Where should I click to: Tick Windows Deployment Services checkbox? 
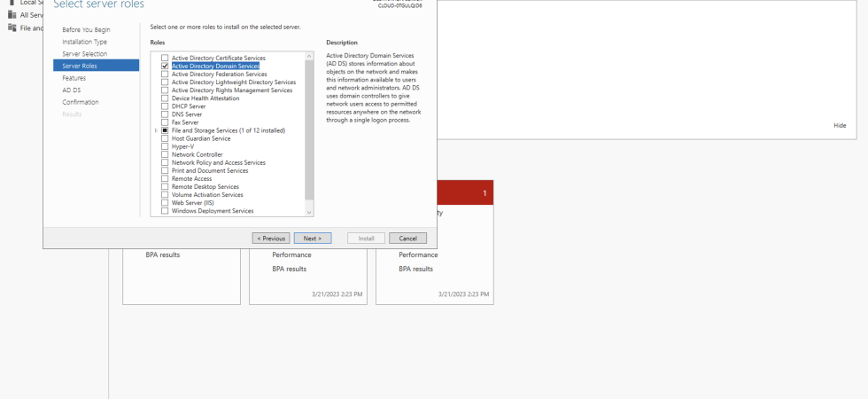coord(165,211)
